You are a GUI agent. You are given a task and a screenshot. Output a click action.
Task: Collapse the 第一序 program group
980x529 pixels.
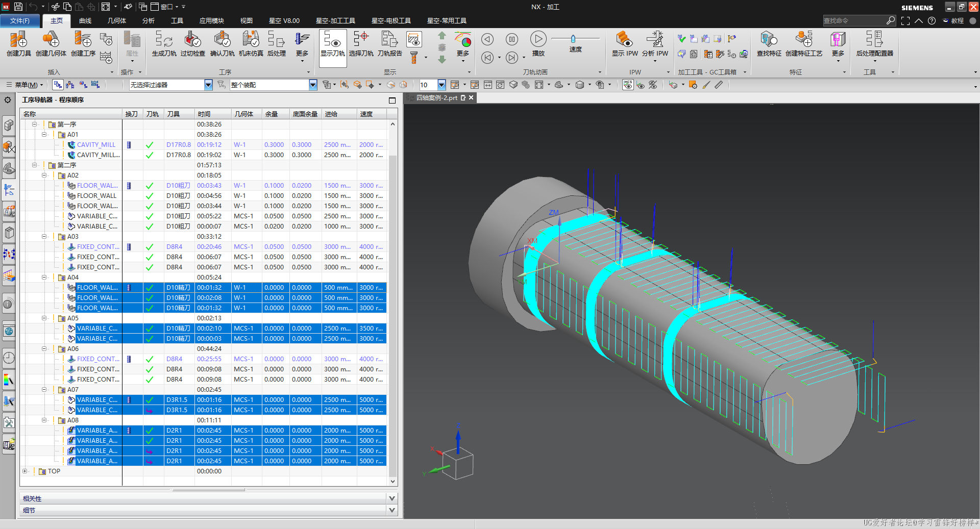point(34,124)
